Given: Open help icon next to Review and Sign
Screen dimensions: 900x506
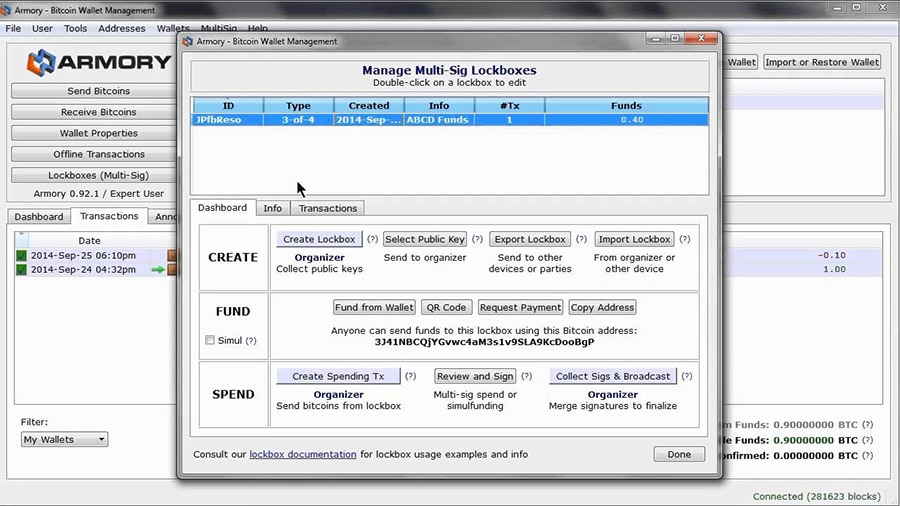Looking at the screenshot, I should (x=526, y=376).
